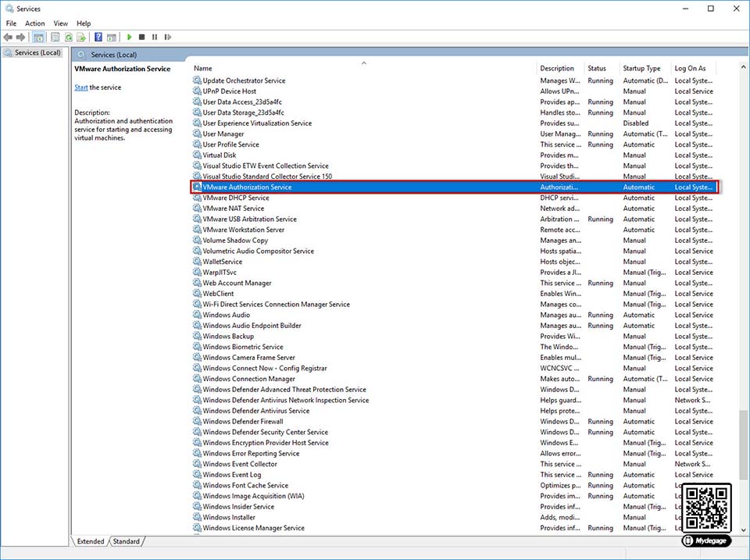Click the Help question mark toolbar icon
This screenshot has height=560, width=750.
[98, 37]
